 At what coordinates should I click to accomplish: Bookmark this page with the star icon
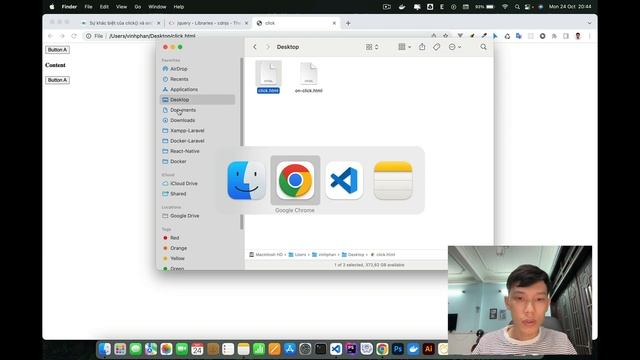(x=446, y=36)
